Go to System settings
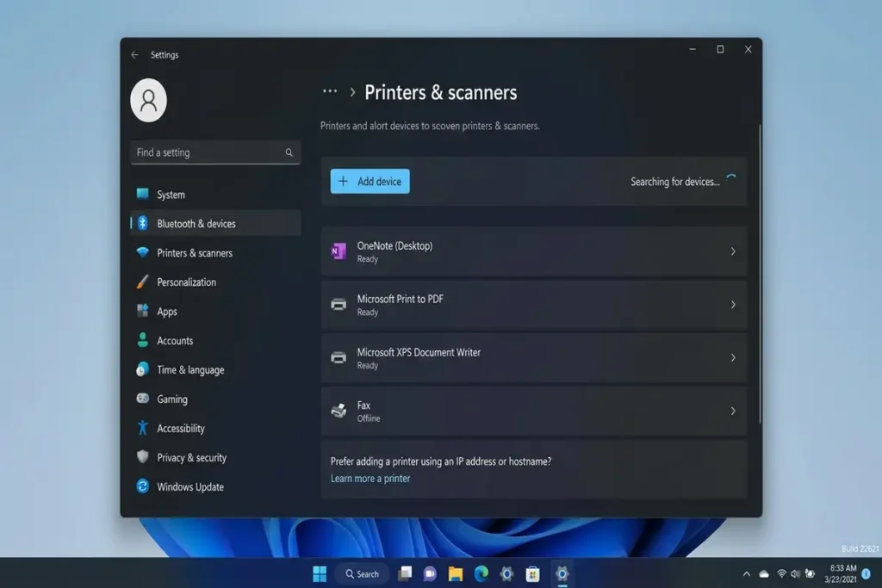The height and width of the screenshot is (588, 882). [215, 195]
